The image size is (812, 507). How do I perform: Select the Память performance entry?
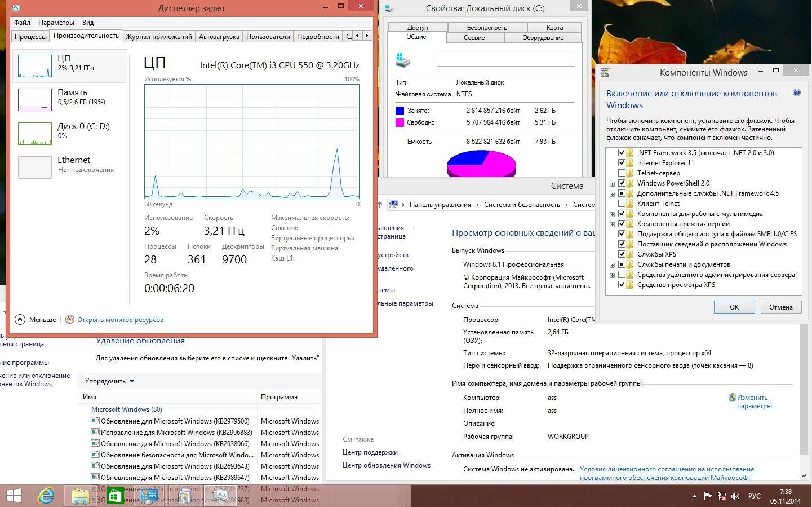click(x=70, y=99)
